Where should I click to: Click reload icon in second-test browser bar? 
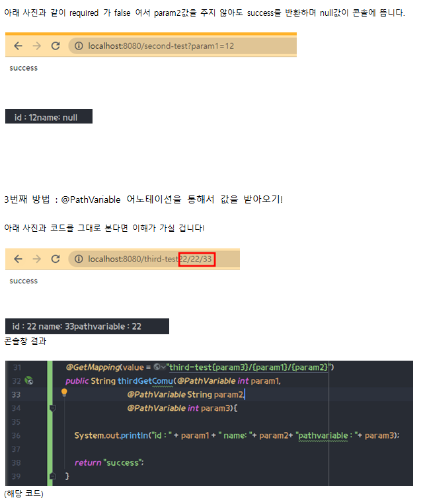click(56, 46)
